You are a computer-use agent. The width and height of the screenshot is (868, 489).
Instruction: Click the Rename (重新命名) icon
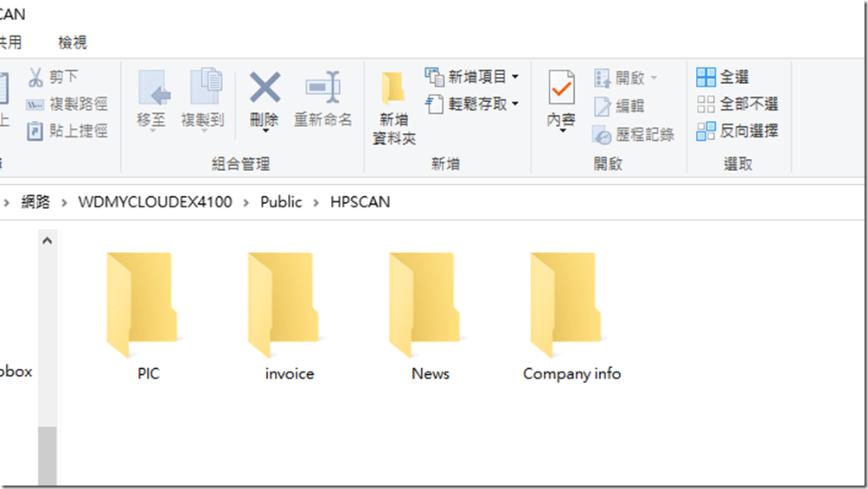[x=322, y=87]
